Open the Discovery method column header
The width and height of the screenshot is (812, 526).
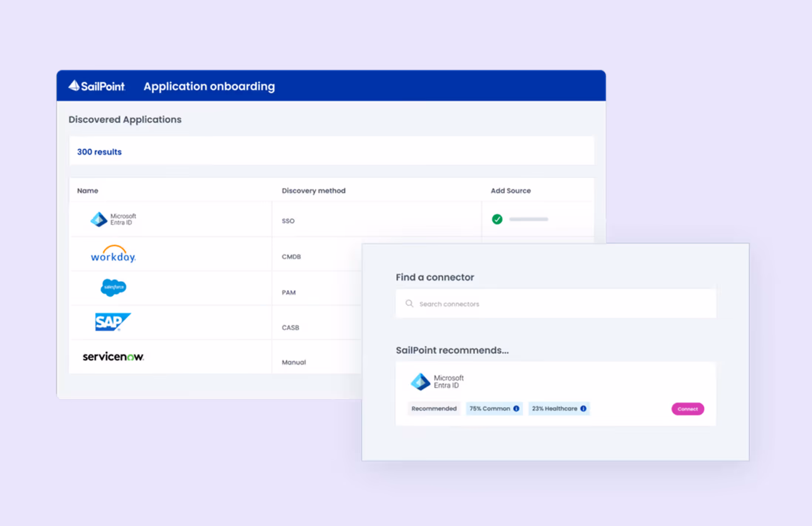(313, 190)
